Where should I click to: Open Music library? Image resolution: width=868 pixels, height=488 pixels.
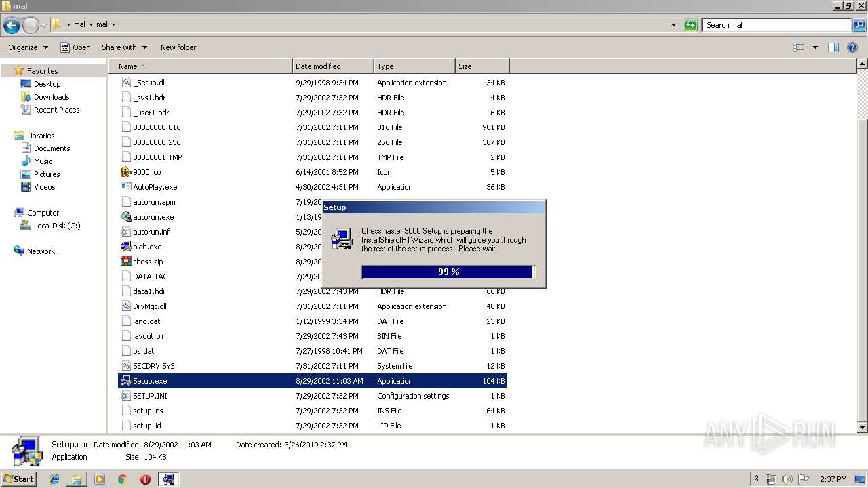click(43, 161)
